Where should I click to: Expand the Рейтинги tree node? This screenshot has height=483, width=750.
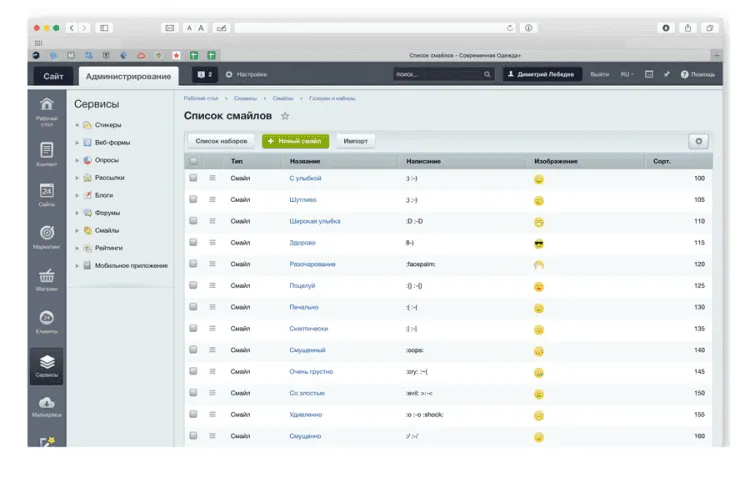[x=77, y=248]
